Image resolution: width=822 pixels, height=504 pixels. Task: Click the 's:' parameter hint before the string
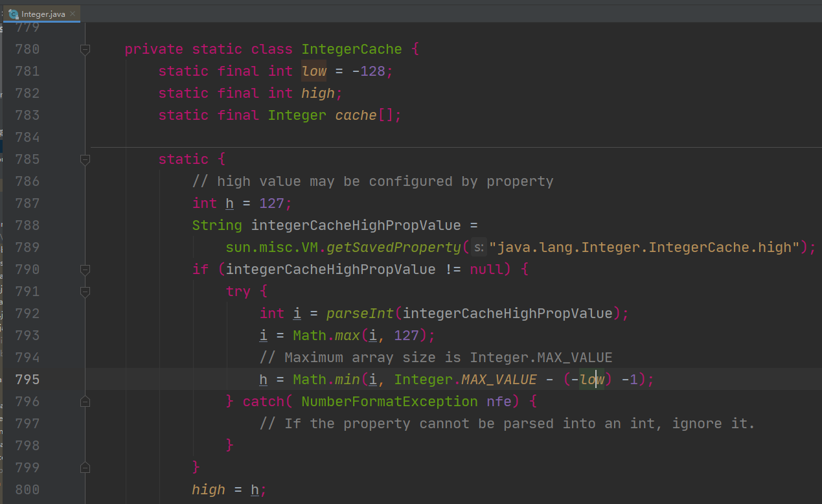[478, 247]
